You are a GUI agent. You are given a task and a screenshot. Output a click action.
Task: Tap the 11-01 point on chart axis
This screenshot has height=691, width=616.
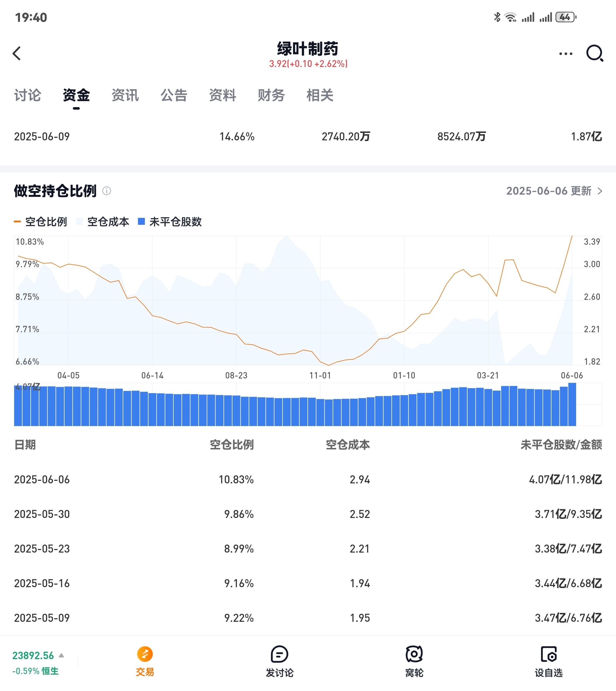pos(320,375)
